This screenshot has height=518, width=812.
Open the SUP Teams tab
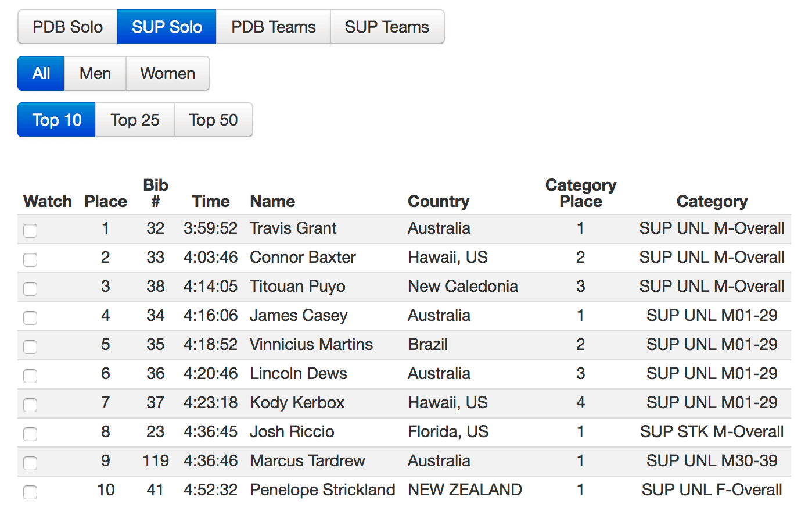point(387,27)
